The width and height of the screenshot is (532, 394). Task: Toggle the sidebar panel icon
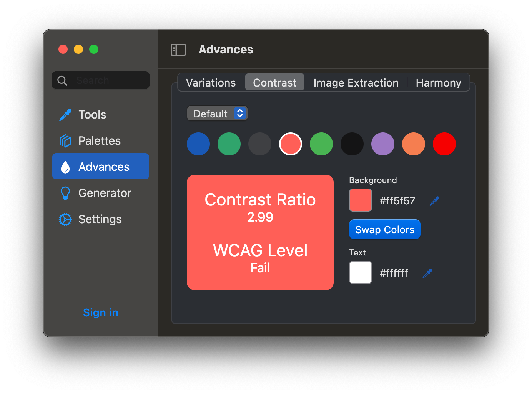(178, 50)
